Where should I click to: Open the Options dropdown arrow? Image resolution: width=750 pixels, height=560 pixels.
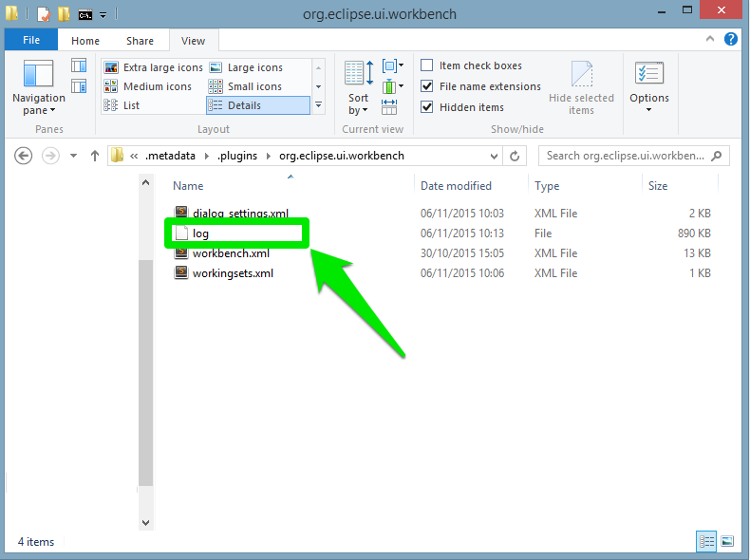[649, 110]
